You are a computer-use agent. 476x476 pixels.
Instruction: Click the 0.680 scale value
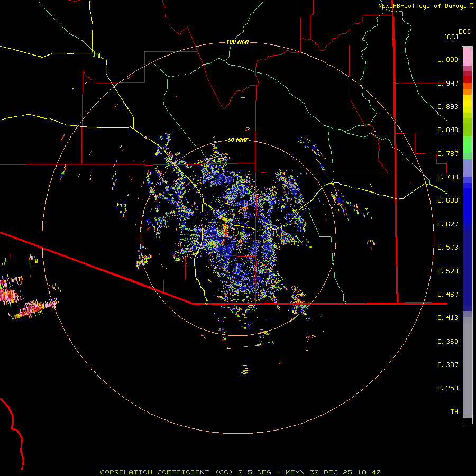(x=448, y=200)
